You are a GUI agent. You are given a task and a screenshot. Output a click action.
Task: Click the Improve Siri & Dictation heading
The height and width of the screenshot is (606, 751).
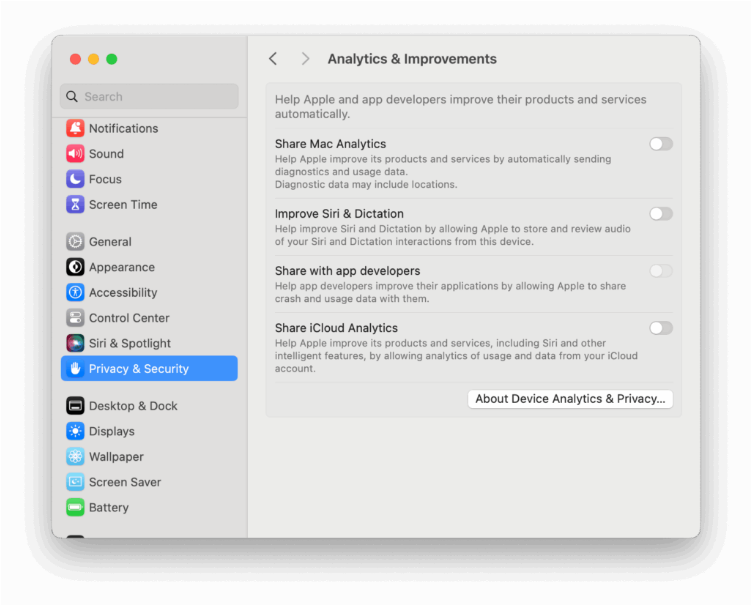339,214
